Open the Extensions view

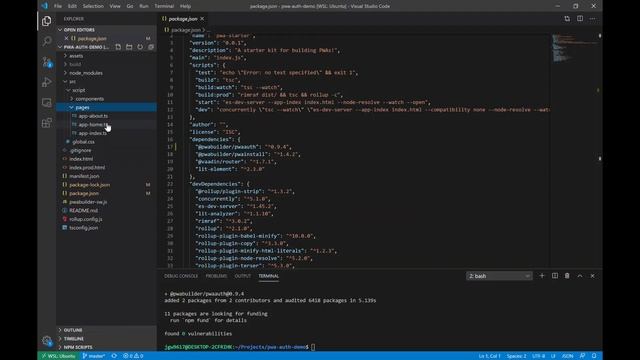(x=47, y=122)
